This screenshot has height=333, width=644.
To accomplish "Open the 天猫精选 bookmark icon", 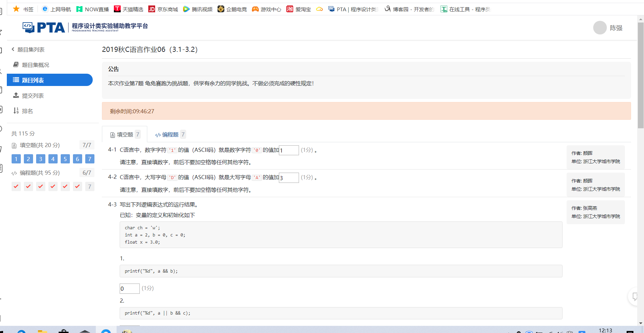I will [x=117, y=9].
